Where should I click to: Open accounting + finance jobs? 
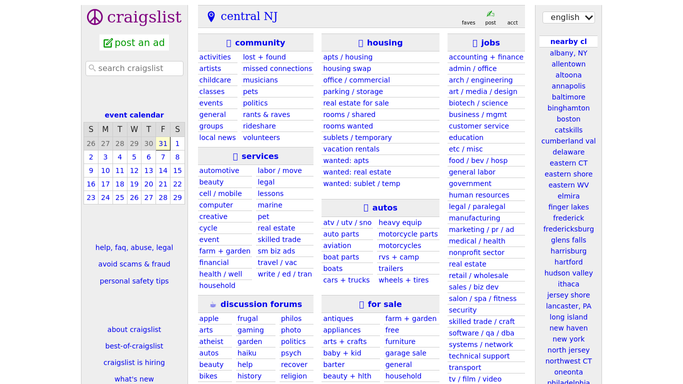(486, 57)
